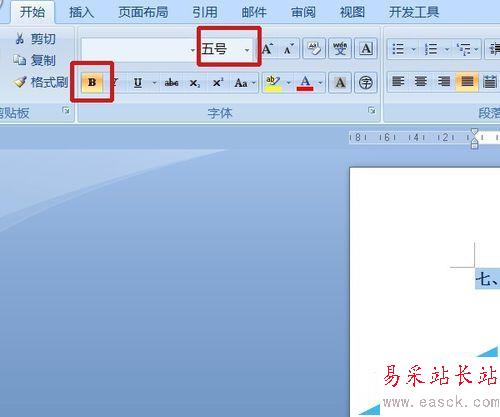The width and height of the screenshot is (500, 417).
Task: Click Multilevel List icon
Action: pyautogui.click(x=463, y=49)
